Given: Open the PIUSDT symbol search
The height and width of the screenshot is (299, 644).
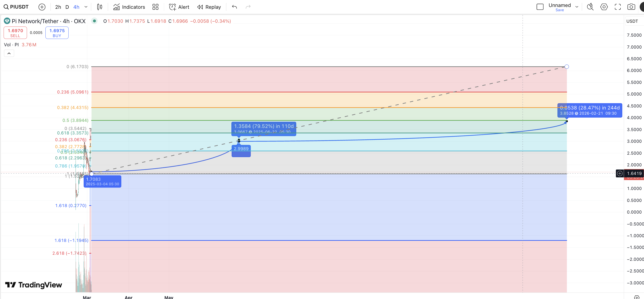Looking at the screenshot, I should 16,7.
